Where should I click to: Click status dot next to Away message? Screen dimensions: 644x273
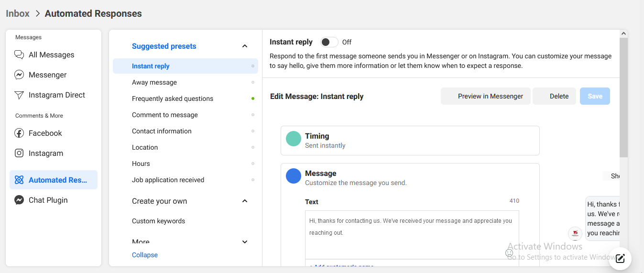253,83
